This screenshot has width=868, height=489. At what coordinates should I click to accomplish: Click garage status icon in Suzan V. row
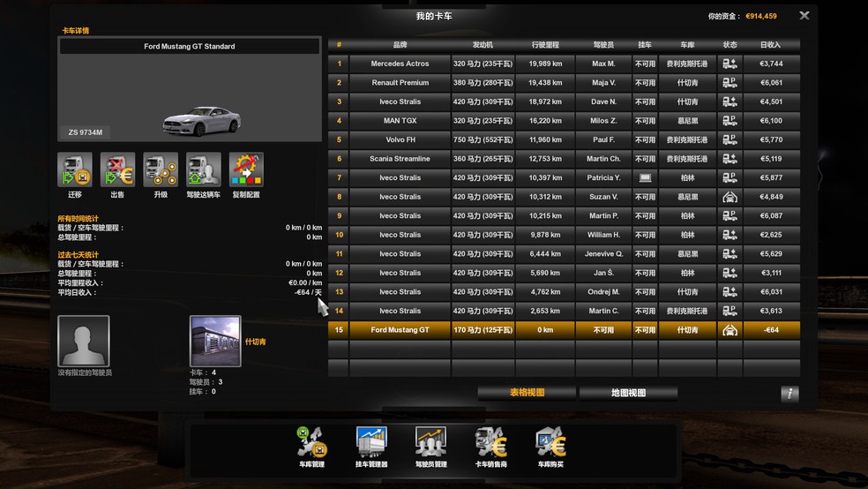730,197
